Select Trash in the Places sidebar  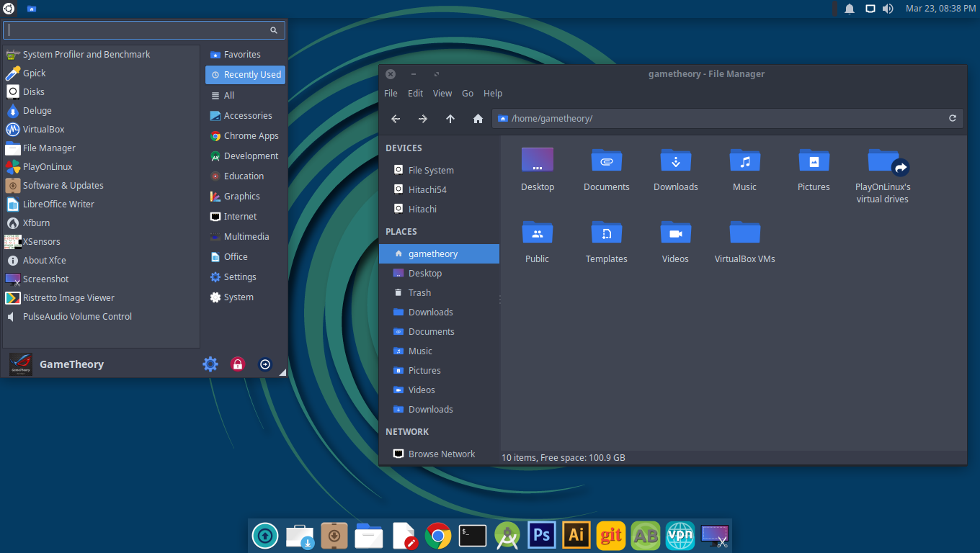point(419,293)
